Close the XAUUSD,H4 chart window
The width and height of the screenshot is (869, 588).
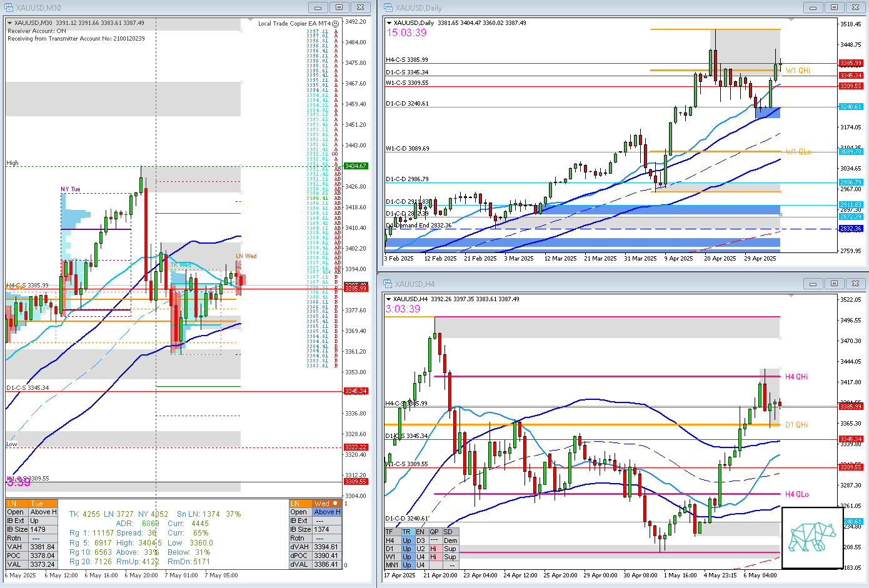tap(855, 284)
